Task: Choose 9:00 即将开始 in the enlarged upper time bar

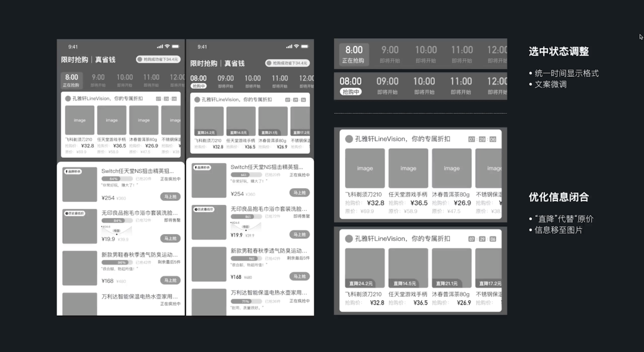Action: click(x=390, y=54)
